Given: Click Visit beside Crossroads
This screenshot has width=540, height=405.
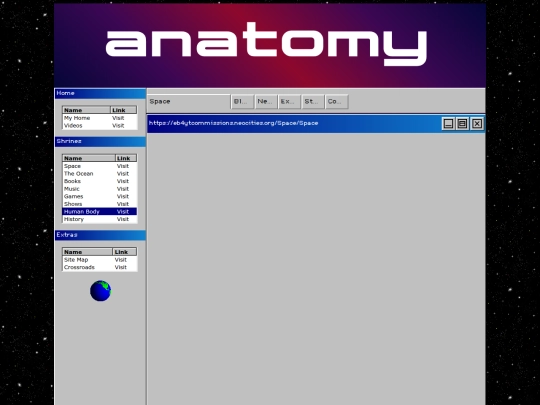Looking at the screenshot, I should click(121, 267).
